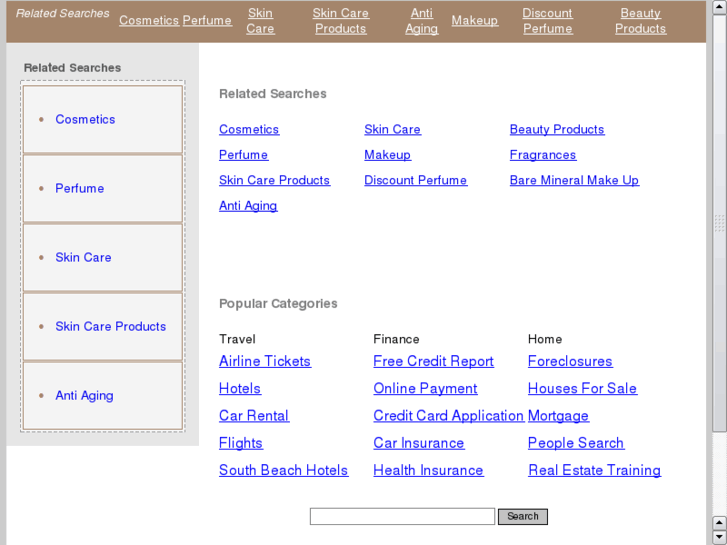727x545 pixels.
Task: Open the Foreclosures link
Action: click(570, 361)
